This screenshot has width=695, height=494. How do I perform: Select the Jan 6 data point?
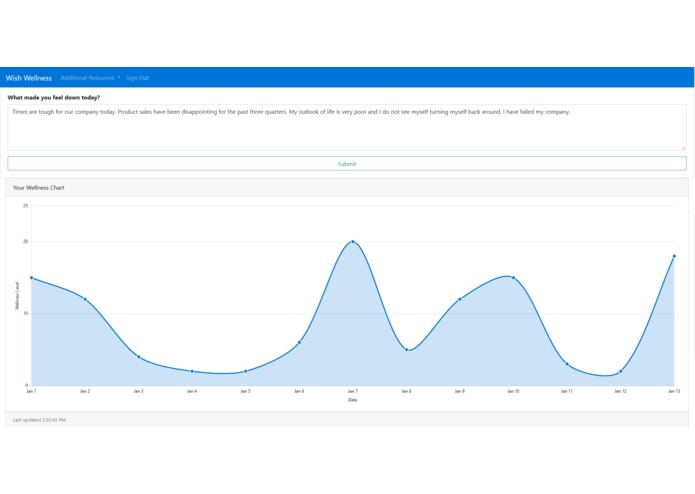pyautogui.click(x=299, y=342)
